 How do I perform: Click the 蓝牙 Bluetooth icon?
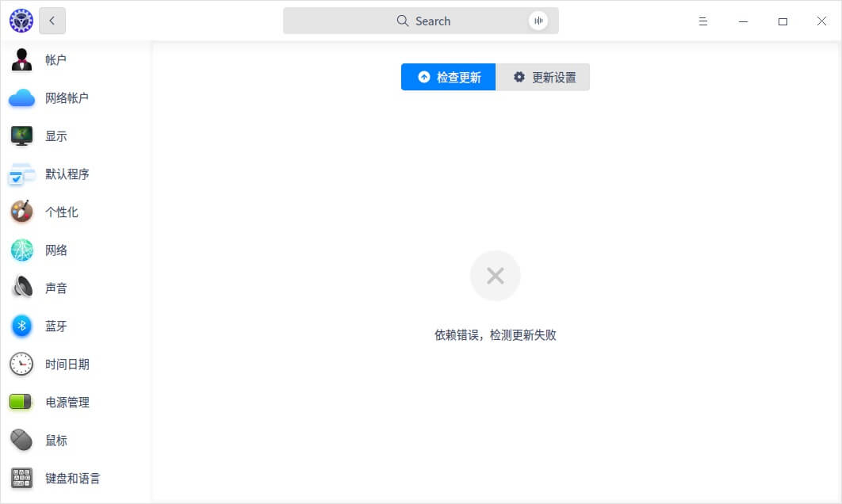[x=21, y=326]
